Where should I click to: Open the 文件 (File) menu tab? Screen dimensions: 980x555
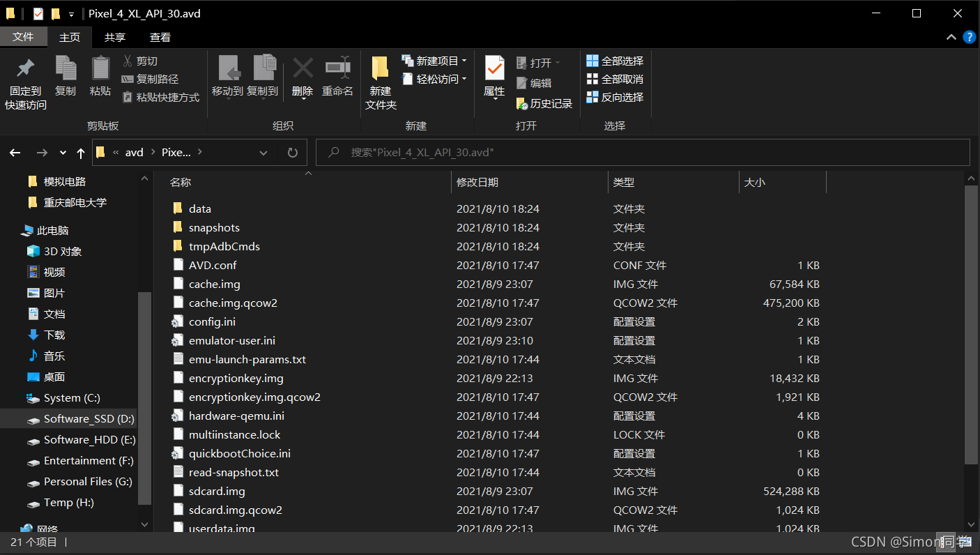point(23,37)
